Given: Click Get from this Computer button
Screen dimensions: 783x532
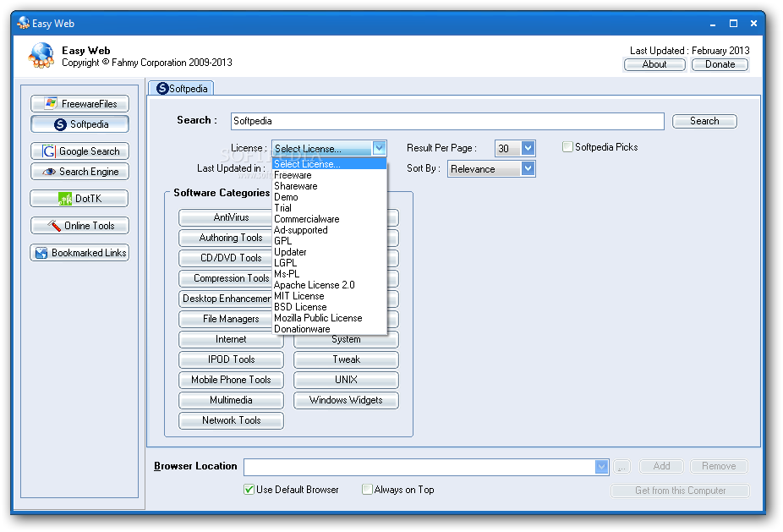Looking at the screenshot, I should point(680,491).
